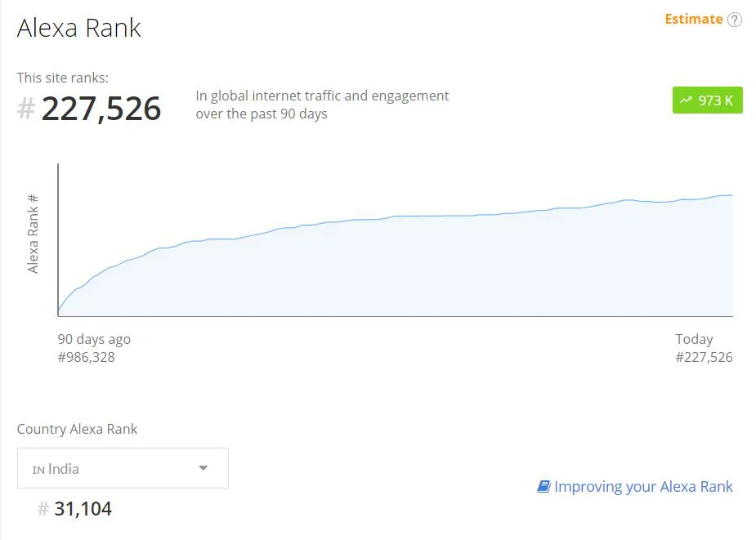Click the Country Alexa Rank label
This screenshot has width=756, height=540.
click(77, 429)
